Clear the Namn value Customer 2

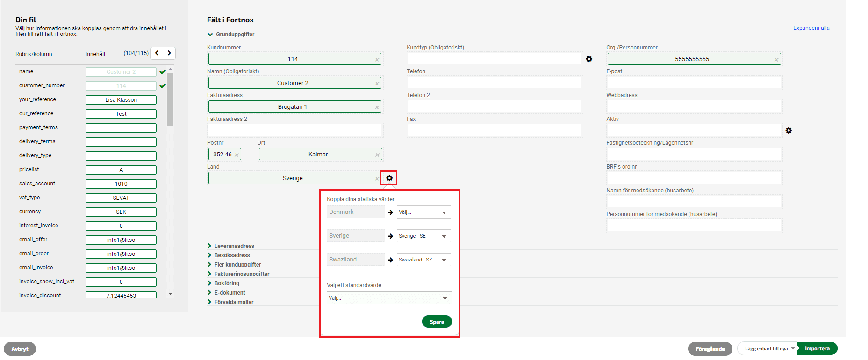pyautogui.click(x=377, y=83)
